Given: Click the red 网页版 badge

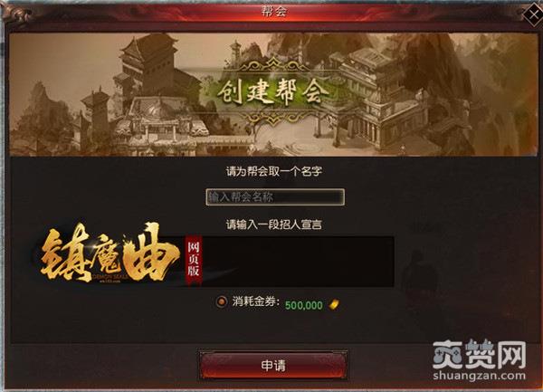Looking at the screenshot, I should (x=194, y=260).
